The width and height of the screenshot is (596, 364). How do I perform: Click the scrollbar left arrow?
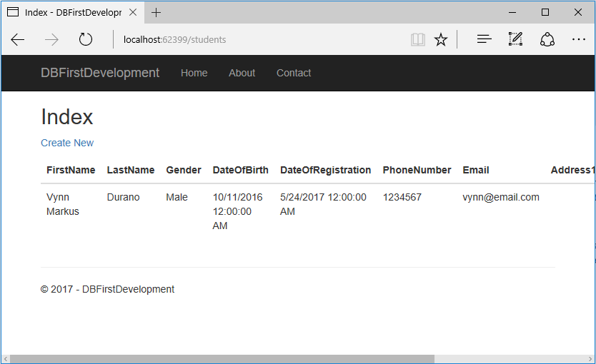coord(6,359)
